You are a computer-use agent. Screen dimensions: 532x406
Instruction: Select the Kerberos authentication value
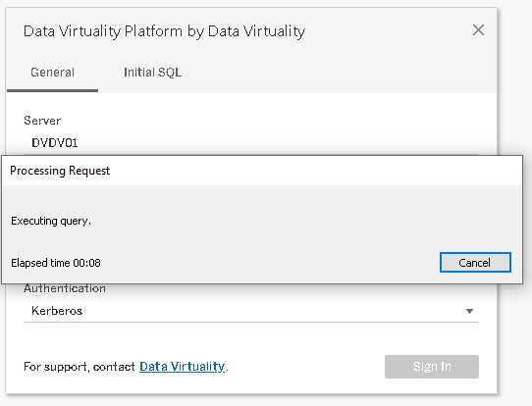[x=57, y=311]
